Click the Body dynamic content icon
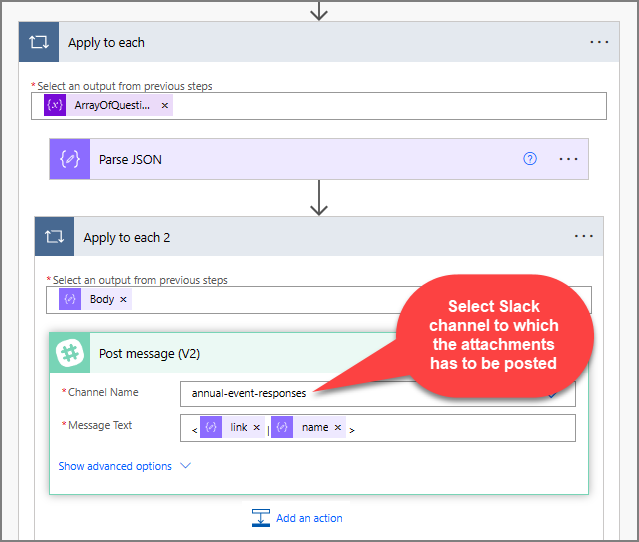The width and height of the screenshot is (639, 542). pyautogui.click(x=70, y=299)
